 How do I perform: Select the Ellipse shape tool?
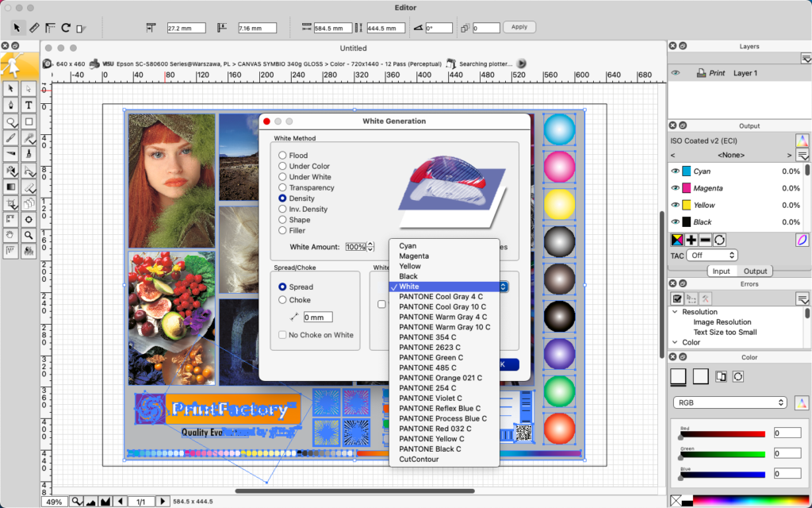click(x=10, y=121)
